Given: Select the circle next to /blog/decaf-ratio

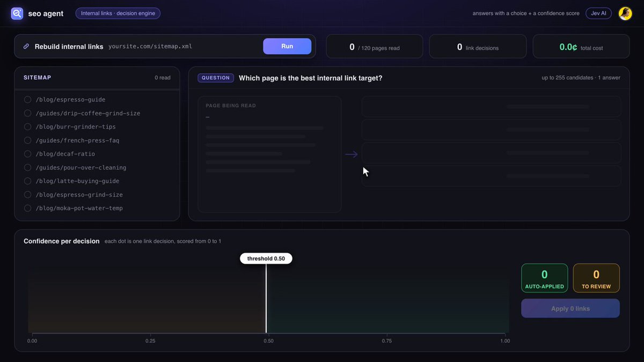Looking at the screenshot, I should tap(27, 154).
